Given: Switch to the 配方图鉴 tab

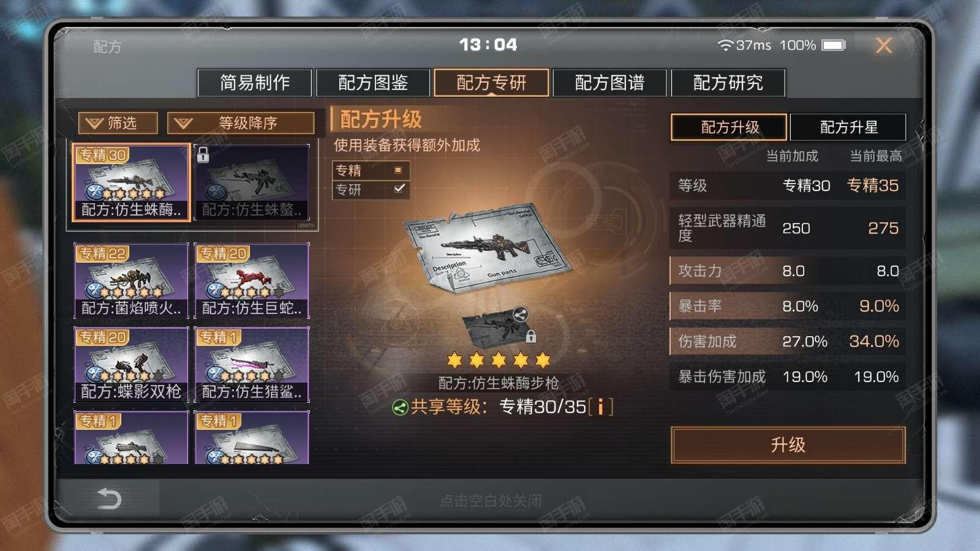Looking at the screenshot, I should (373, 83).
